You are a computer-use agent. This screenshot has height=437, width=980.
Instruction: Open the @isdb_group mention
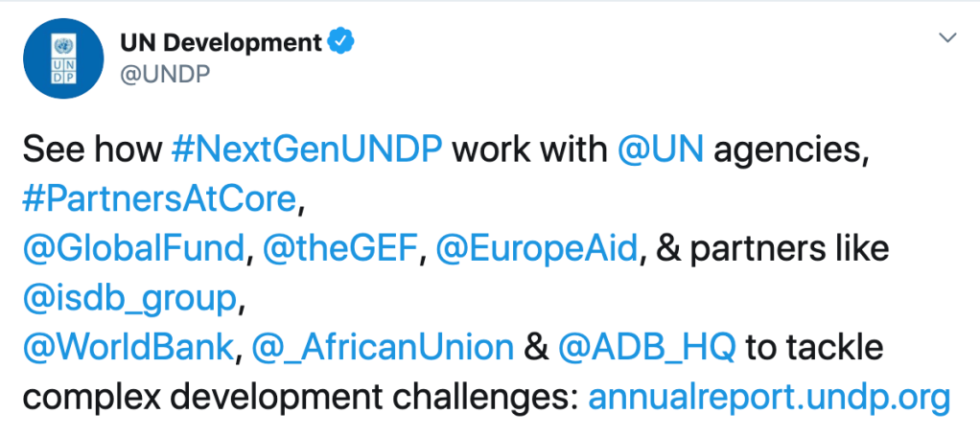coord(128,298)
